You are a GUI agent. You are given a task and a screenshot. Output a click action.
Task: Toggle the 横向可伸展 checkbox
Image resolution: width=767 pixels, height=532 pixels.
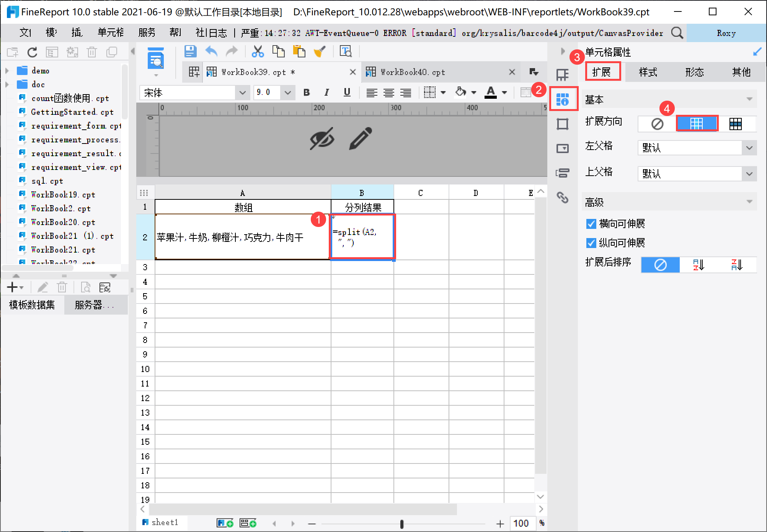591,224
